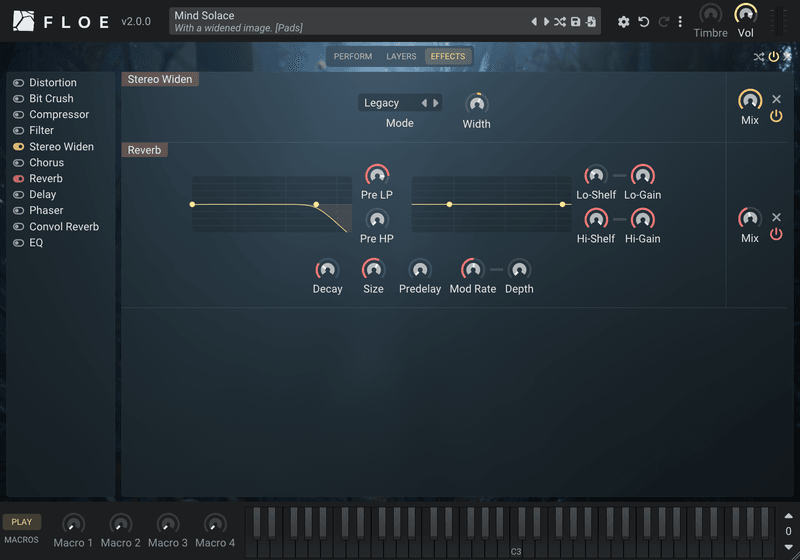Image resolution: width=800 pixels, height=560 pixels.
Task: Click the undo arrow icon
Action: 643,22
